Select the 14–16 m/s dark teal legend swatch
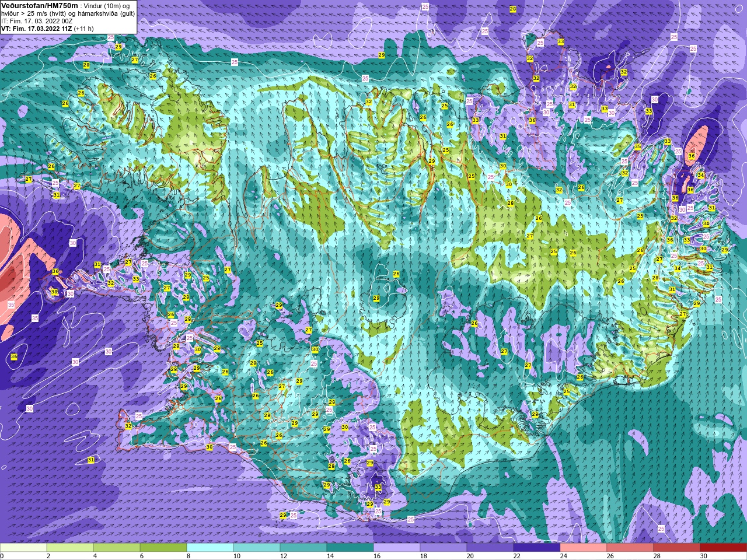This screenshot has height=560, width=747. [x=350, y=548]
